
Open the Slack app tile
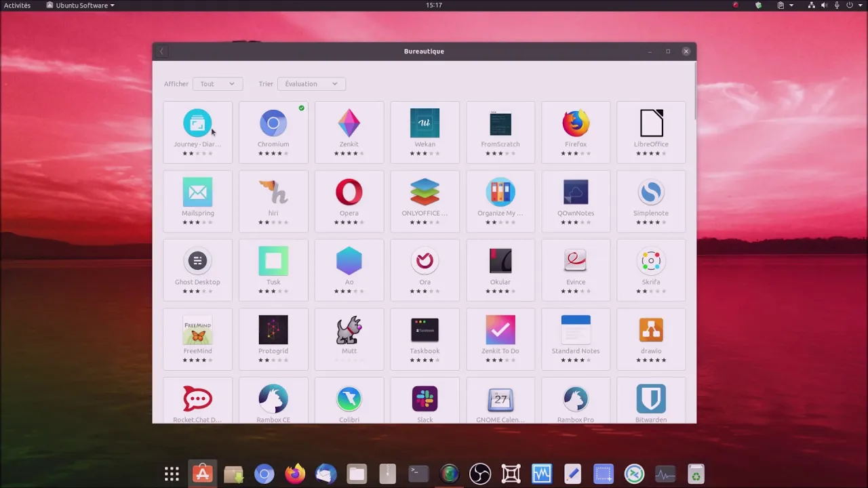point(425,401)
